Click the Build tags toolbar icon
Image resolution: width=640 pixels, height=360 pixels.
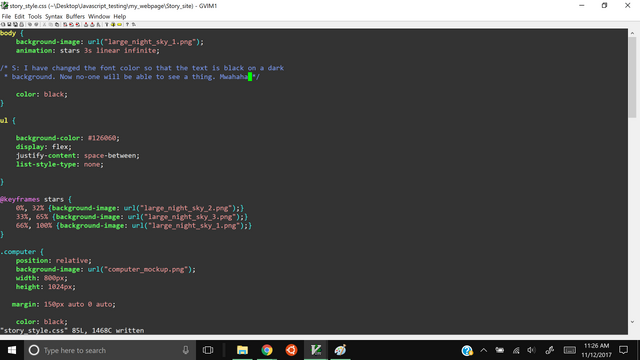tap(113, 24)
